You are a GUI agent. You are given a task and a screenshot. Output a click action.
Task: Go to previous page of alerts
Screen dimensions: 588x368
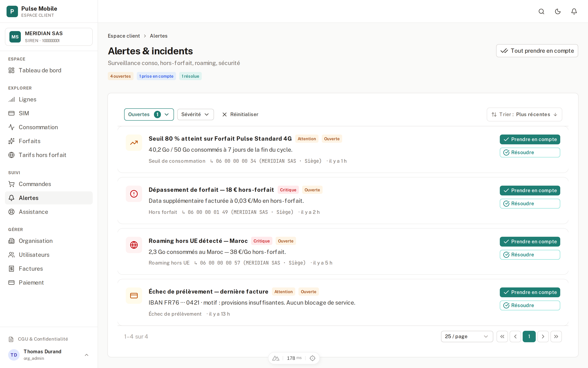(515, 336)
